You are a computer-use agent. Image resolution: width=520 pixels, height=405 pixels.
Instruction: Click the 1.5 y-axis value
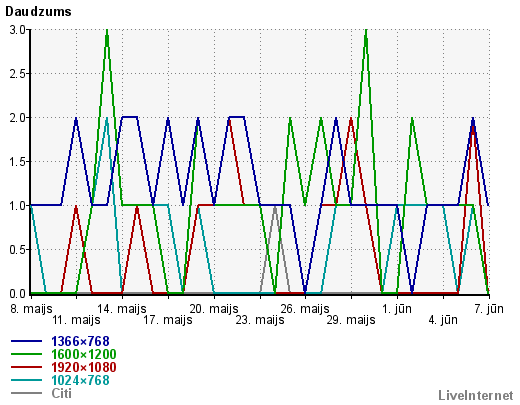pyautogui.click(x=17, y=162)
